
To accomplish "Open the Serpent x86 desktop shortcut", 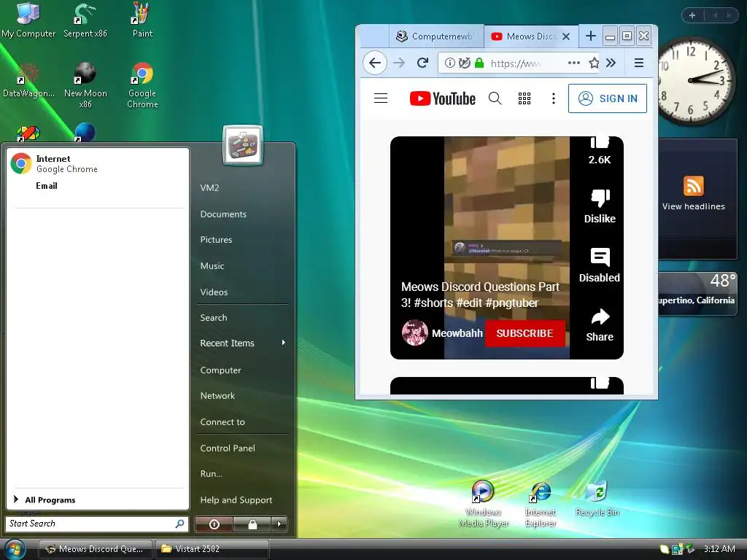I will coord(85,20).
